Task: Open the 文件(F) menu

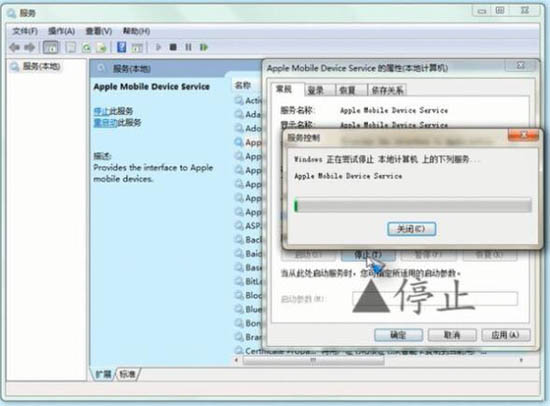Action: (x=25, y=31)
